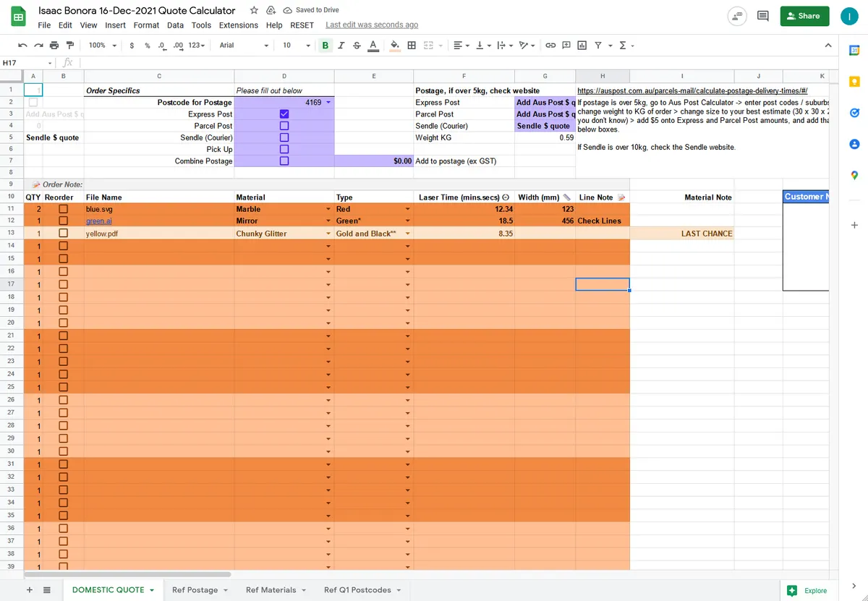Open the zoom level 100% dropdown
The height and width of the screenshot is (601, 868).
[101, 45]
